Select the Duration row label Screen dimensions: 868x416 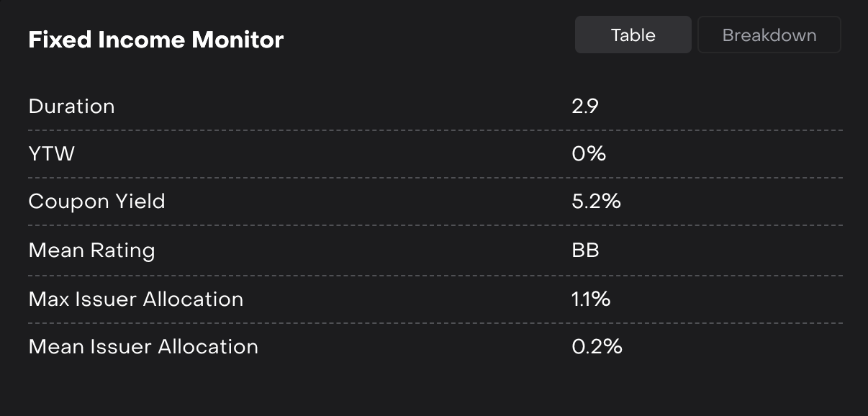[x=71, y=107]
